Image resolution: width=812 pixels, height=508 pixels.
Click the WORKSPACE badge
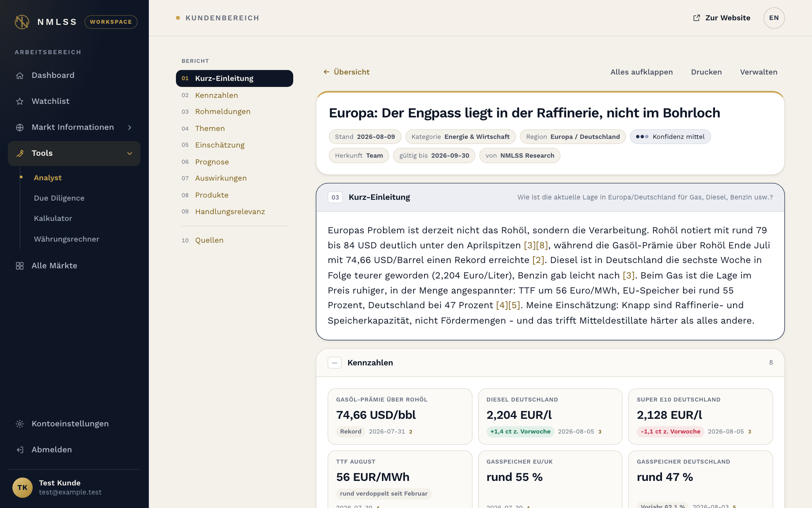point(111,22)
